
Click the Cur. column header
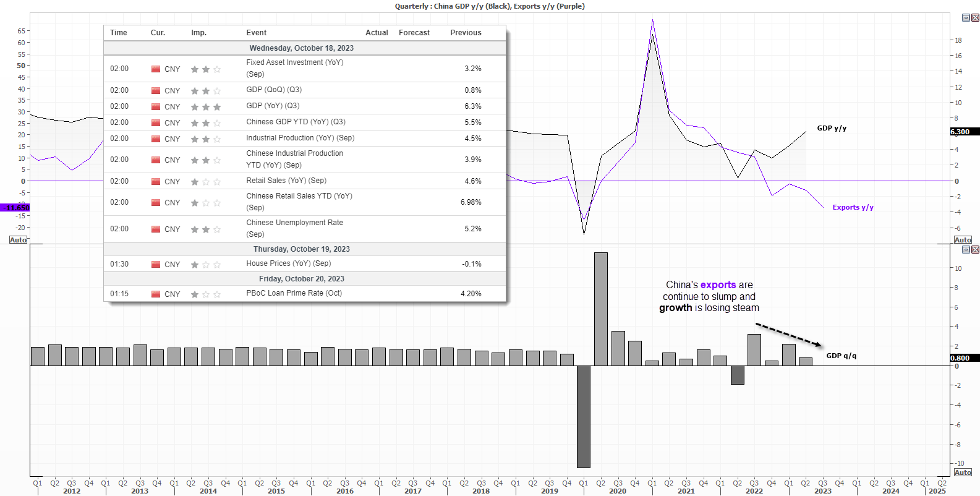[158, 33]
